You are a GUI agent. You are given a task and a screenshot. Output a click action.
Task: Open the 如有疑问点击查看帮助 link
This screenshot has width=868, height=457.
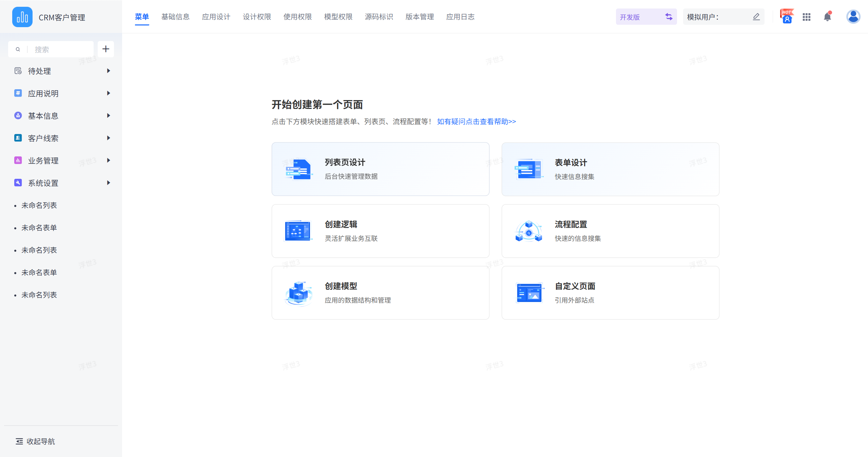476,121
